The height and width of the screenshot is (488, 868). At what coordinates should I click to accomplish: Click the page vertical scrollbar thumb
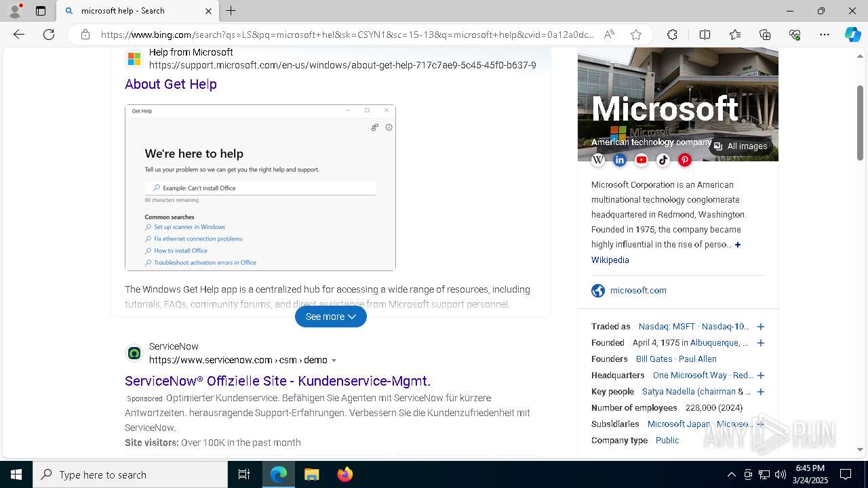(860, 123)
